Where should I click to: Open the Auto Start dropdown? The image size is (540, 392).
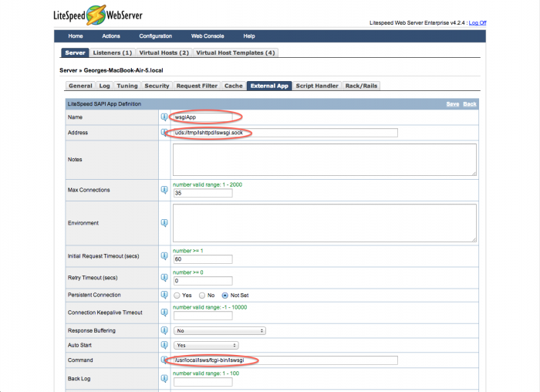(x=206, y=345)
